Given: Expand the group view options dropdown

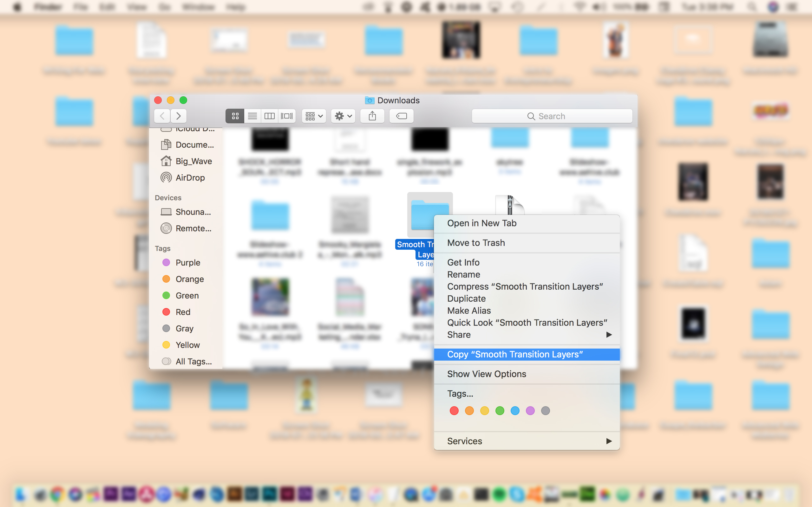Looking at the screenshot, I should coord(313,116).
